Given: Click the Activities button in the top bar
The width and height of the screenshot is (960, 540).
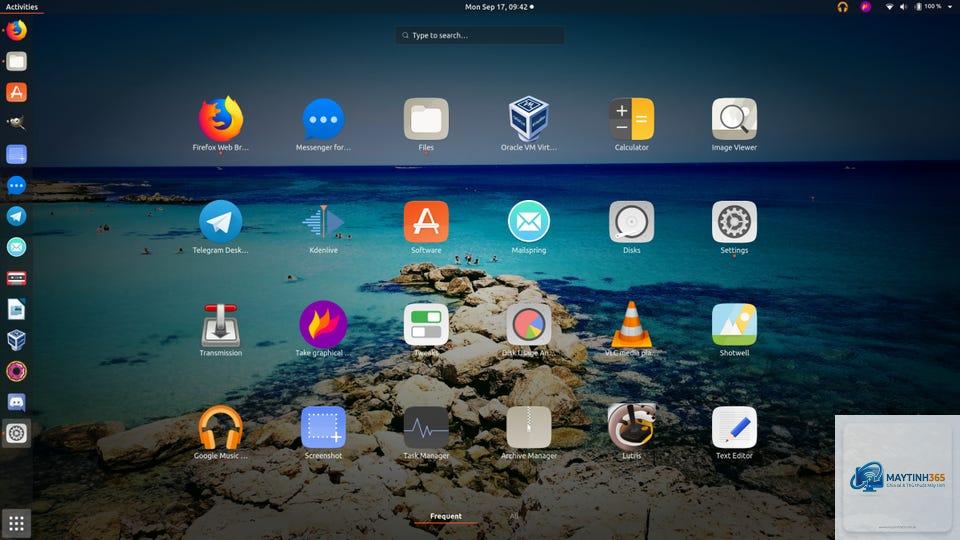Looking at the screenshot, I should (21, 7).
